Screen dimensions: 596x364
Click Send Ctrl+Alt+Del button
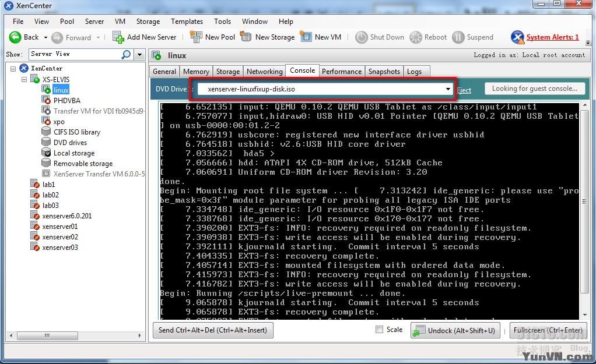(213, 330)
